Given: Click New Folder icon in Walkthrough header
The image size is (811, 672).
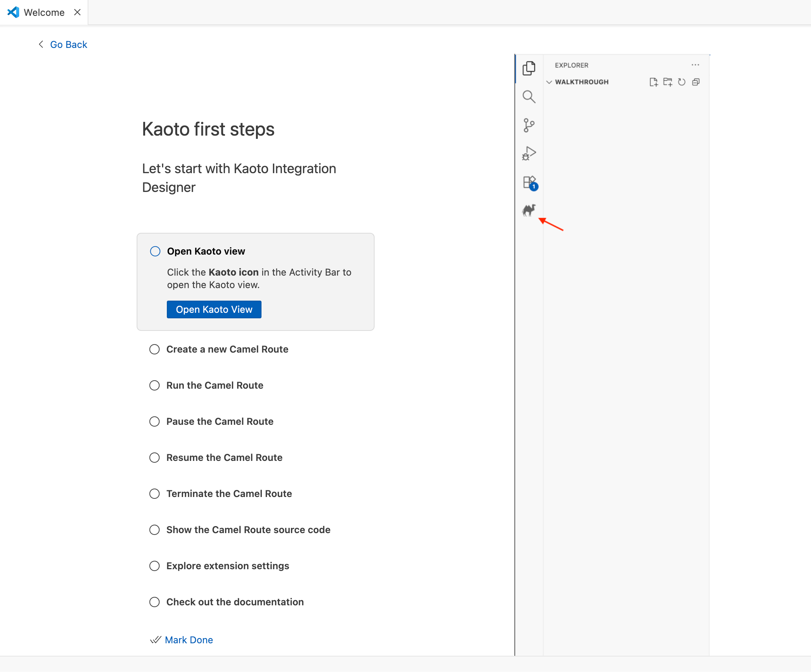Looking at the screenshot, I should point(667,82).
